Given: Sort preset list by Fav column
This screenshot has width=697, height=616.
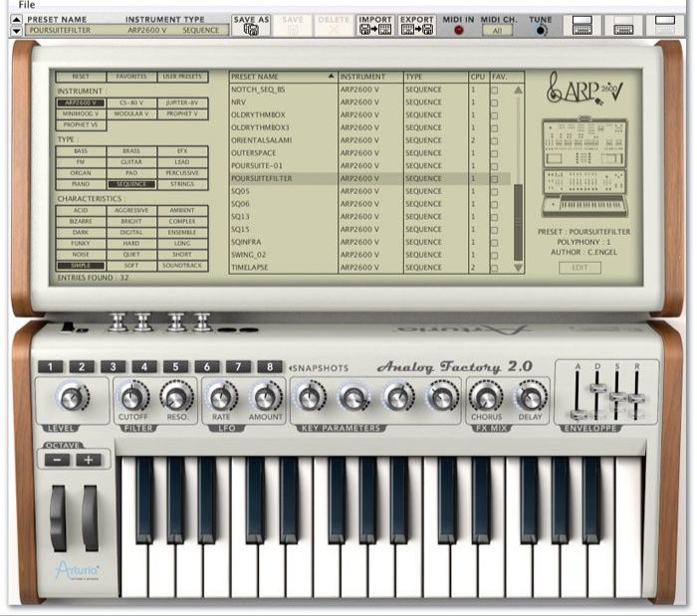Looking at the screenshot, I should coord(507,77).
